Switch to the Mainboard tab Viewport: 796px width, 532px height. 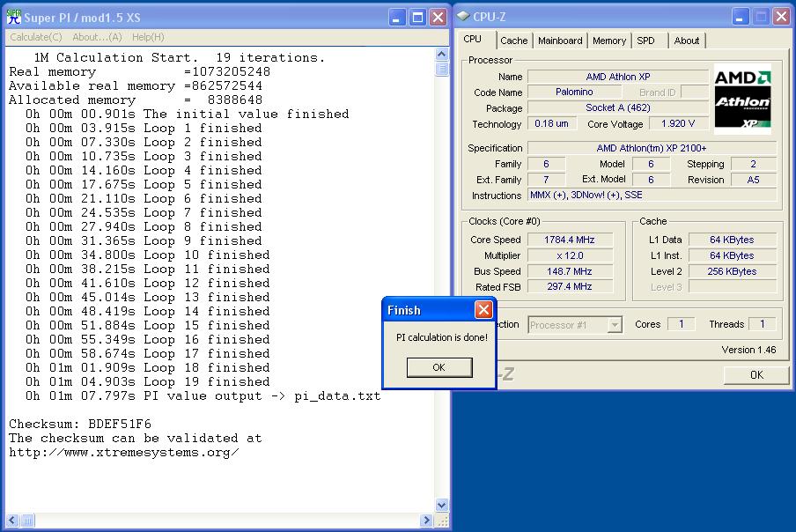560,41
